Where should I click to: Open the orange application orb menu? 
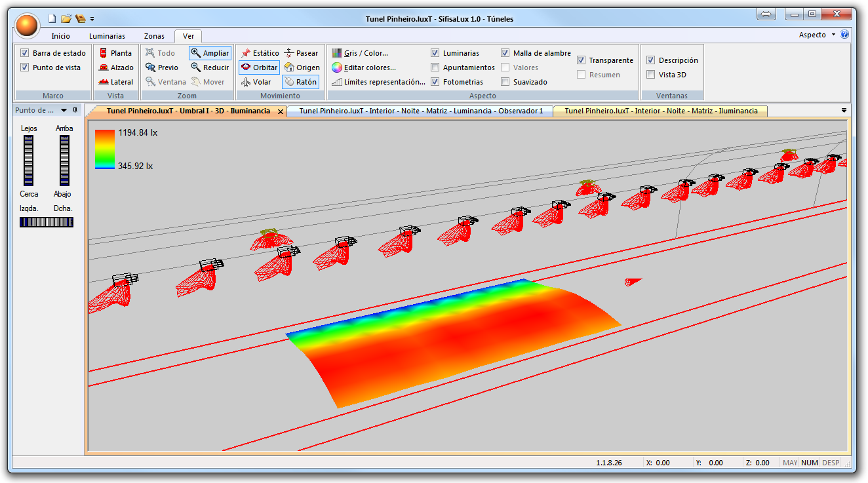28,25
